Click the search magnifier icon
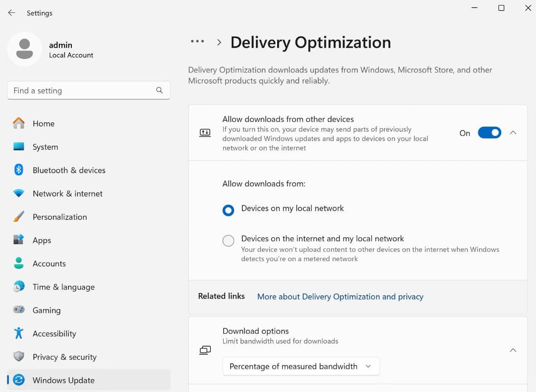536x392 pixels. pyautogui.click(x=159, y=90)
